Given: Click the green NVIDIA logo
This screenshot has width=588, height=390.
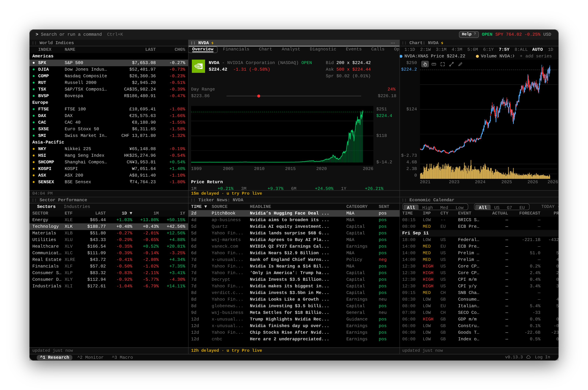Looking at the screenshot, I should click(198, 66).
